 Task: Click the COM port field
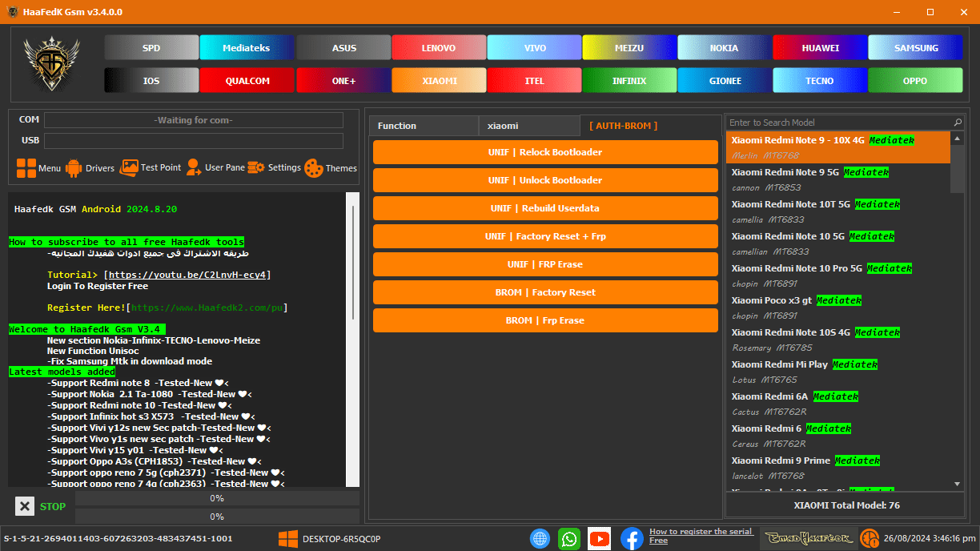[x=194, y=120]
